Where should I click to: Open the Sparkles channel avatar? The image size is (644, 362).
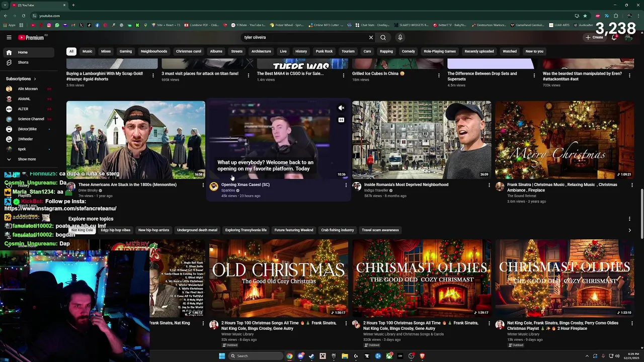pyautogui.click(x=214, y=187)
